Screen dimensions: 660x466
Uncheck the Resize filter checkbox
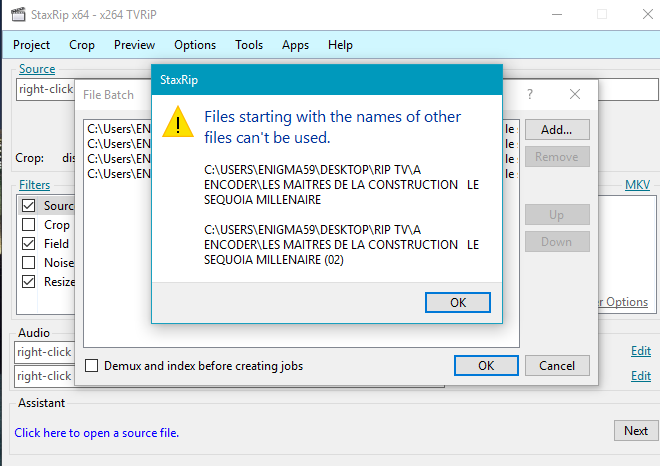[28, 281]
